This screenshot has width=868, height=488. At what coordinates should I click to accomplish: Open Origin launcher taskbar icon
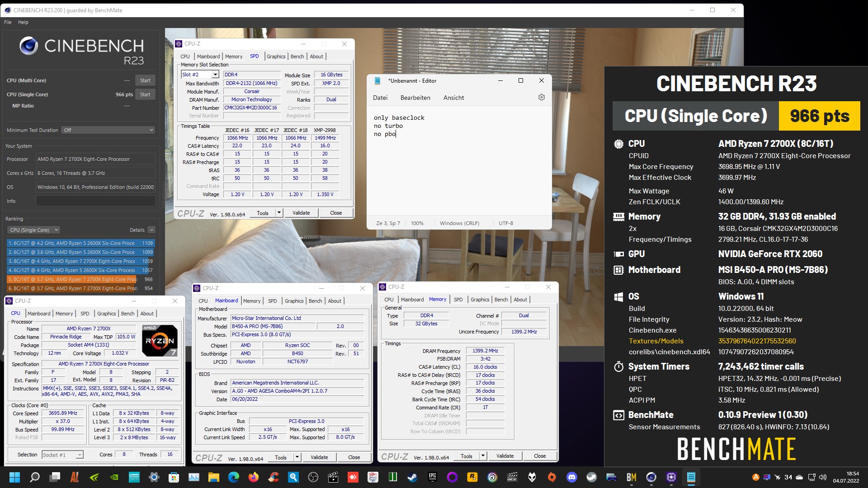point(552,477)
